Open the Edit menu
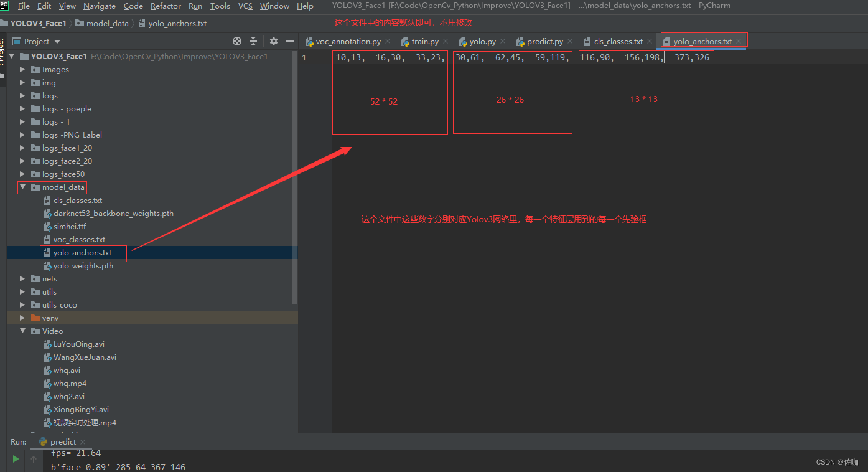 (x=44, y=6)
